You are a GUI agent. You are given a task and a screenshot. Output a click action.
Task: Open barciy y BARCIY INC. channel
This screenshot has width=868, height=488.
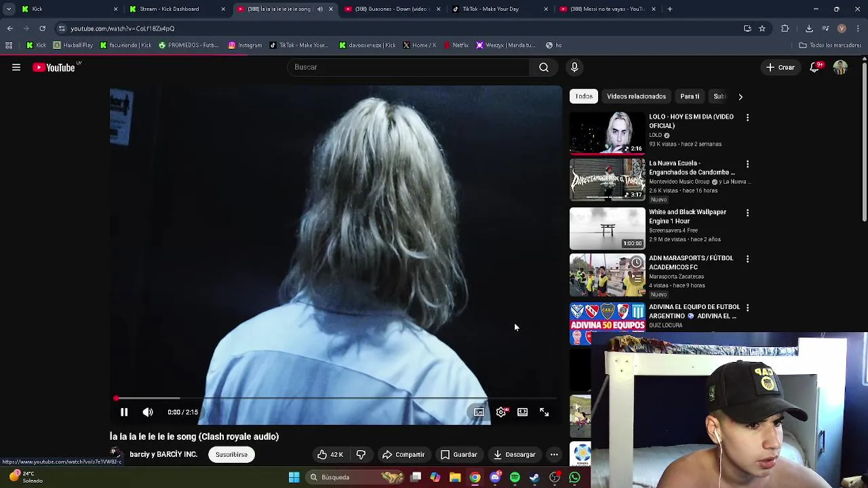click(x=163, y=454)
